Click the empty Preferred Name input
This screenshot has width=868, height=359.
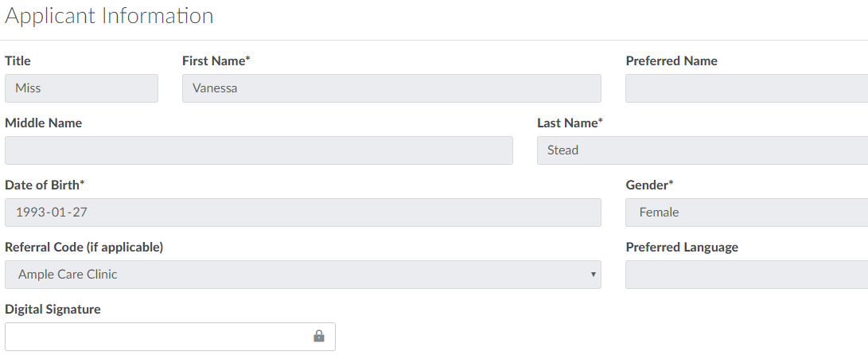(x=746, y=88)
